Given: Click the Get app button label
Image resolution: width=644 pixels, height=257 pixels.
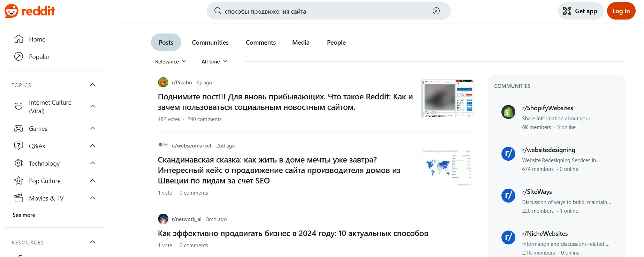Looking at the screenshot, I should pos(586,11).
